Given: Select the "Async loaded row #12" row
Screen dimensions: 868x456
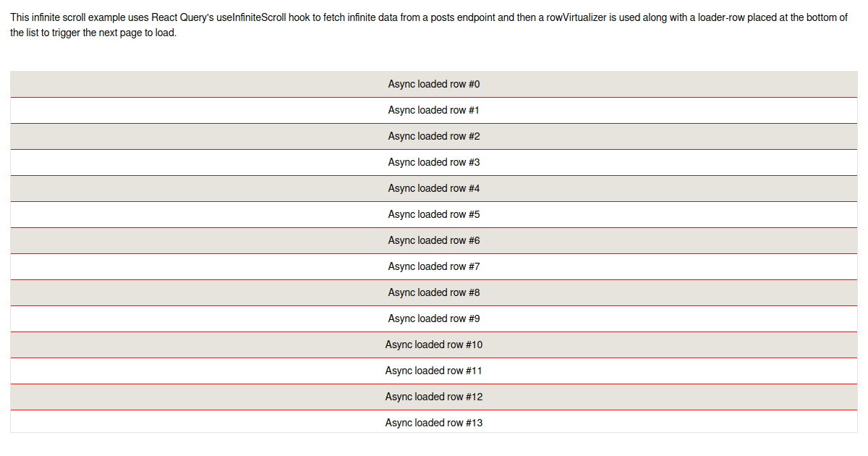Looking at the screenshot, I should pos(434,397).
